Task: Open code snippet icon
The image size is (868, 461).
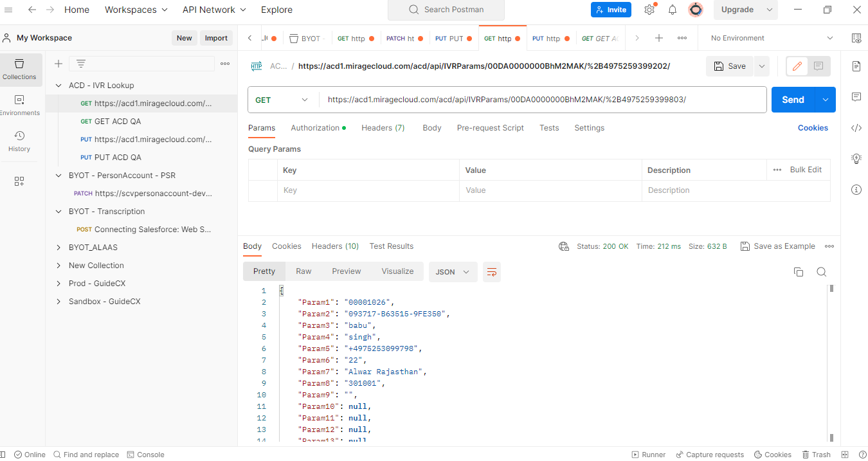Action: click(x=856, y=128)
